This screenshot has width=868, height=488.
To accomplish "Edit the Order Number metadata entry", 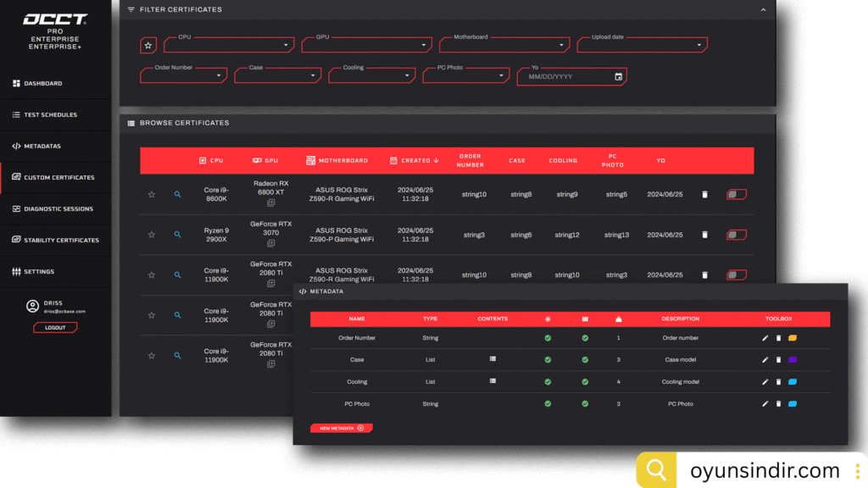I will click(765, 338).
